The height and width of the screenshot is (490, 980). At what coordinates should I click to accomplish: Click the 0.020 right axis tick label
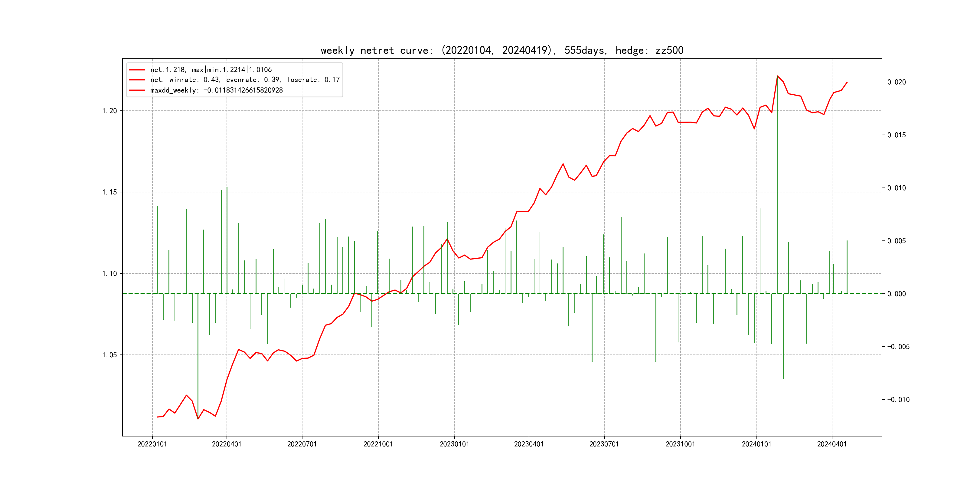896,82
